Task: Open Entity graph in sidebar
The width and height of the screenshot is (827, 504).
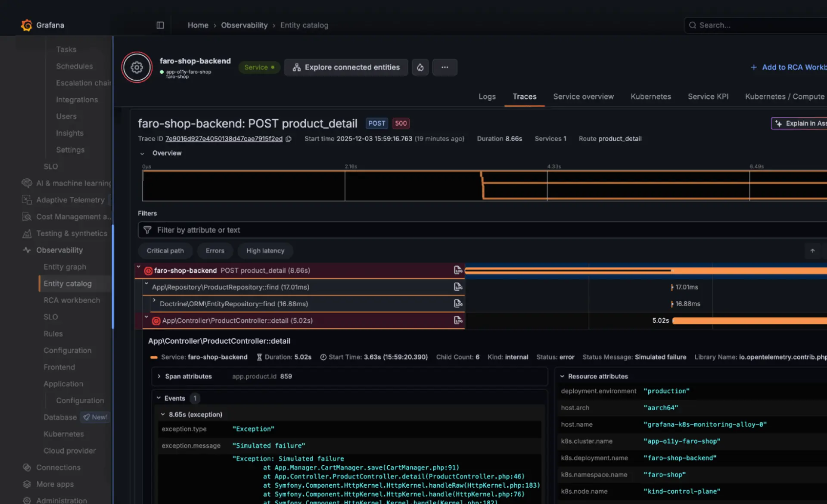Action: pos(65,267)
